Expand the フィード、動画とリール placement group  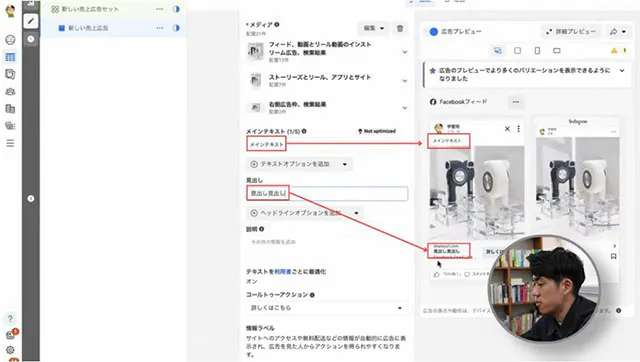pos(404,52)
